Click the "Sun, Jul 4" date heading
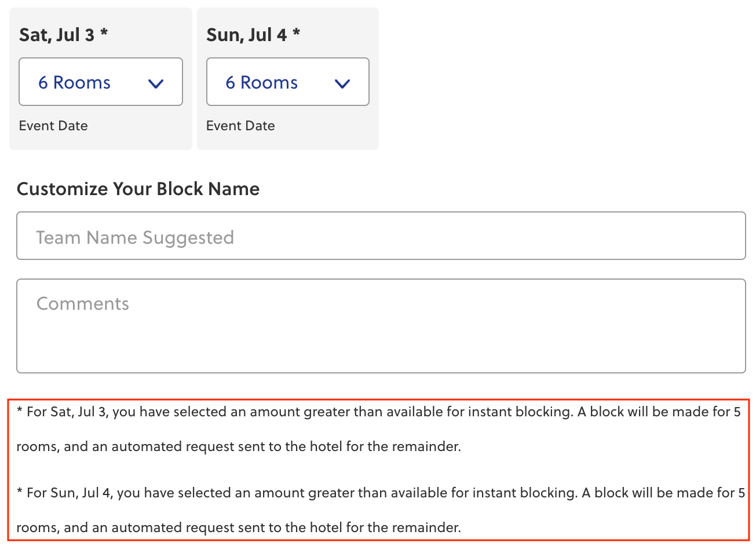 [x=246, y=35]
